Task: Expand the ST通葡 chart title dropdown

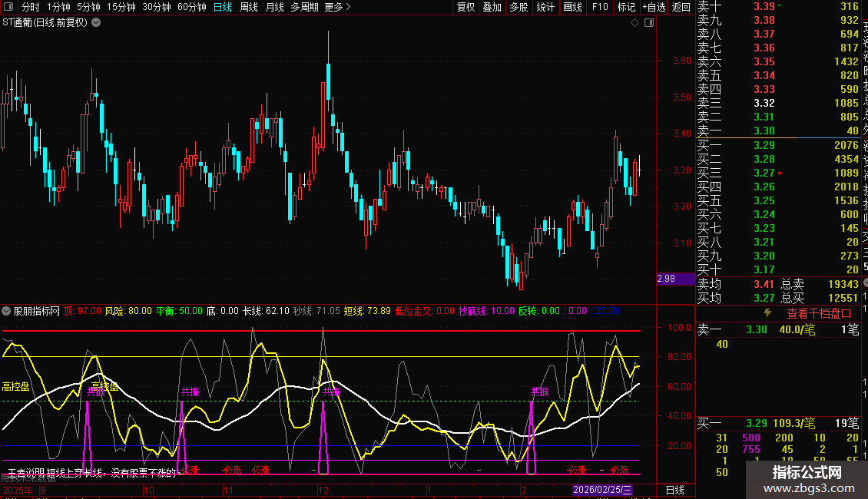Action: (x=95, y=22)
